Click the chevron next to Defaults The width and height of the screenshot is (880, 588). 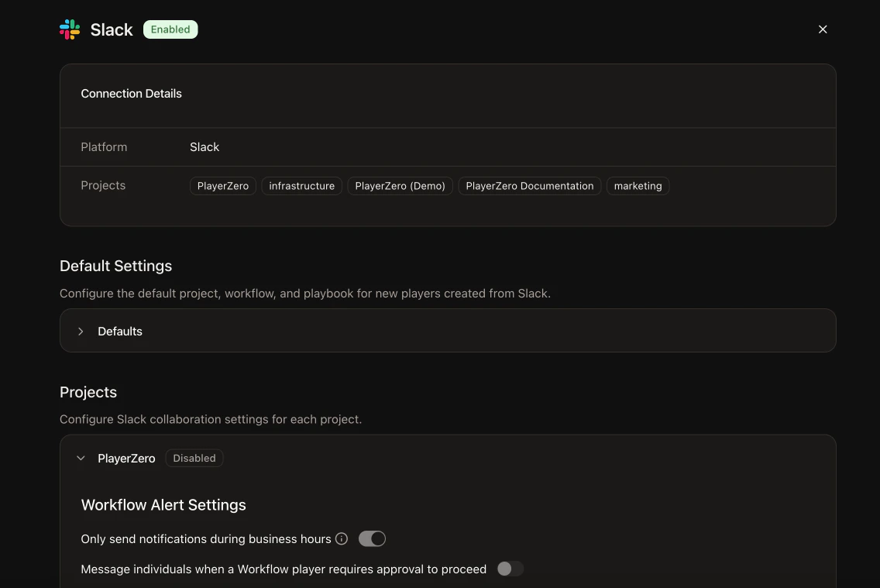coord(81,331)
